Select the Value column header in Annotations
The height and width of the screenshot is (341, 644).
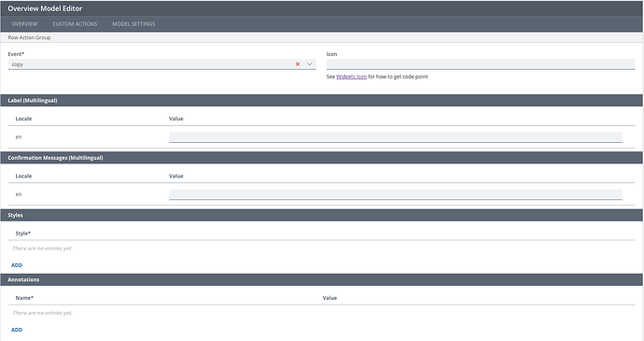click(x=329, y=298)
